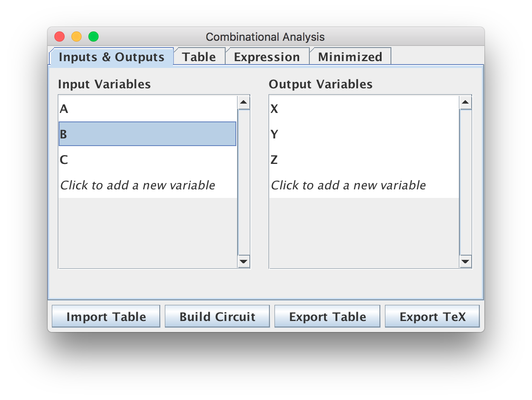Select output variable Z in list
Screen dimensions: 532x400
pos(364,160)
